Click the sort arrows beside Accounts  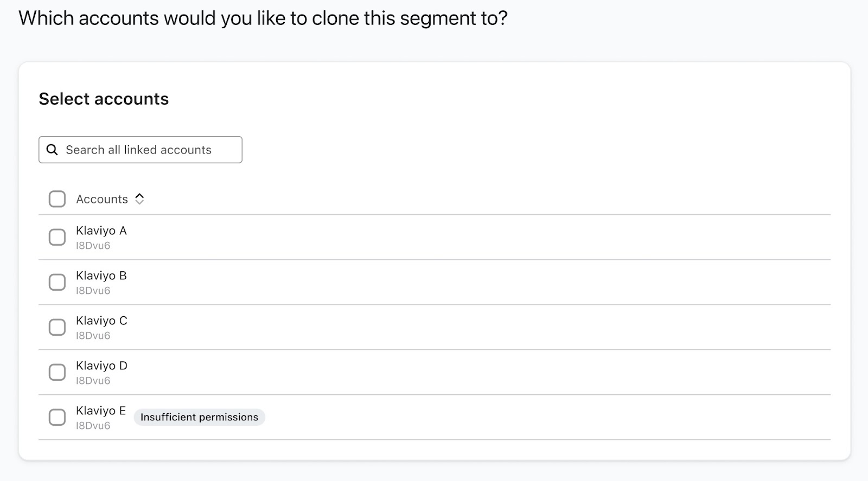[x=139, y=199]
